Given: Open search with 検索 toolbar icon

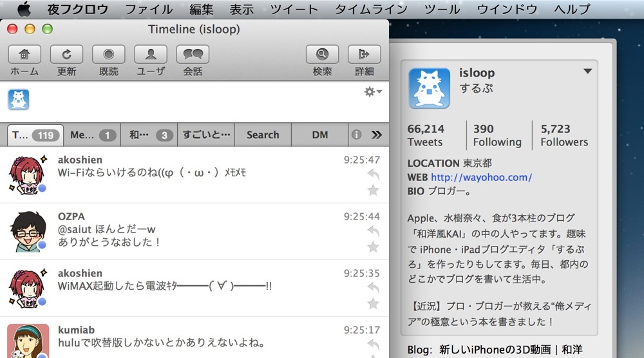Looking at the screenshot, I should click(323, 54).
